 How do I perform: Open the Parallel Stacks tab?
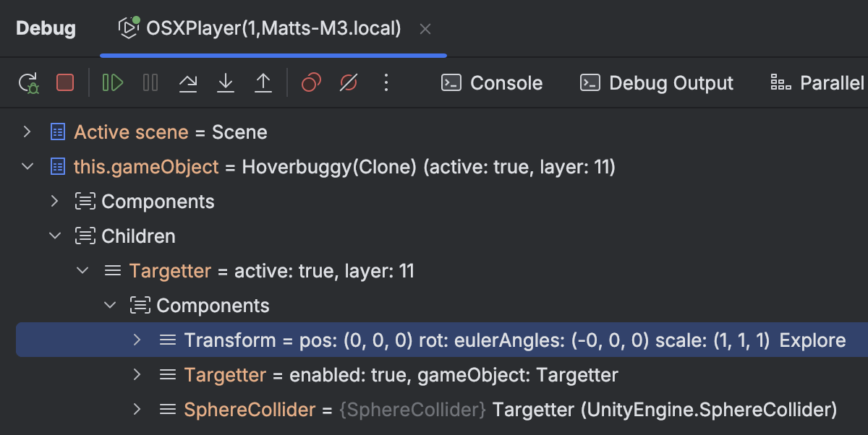pos(817,83)
